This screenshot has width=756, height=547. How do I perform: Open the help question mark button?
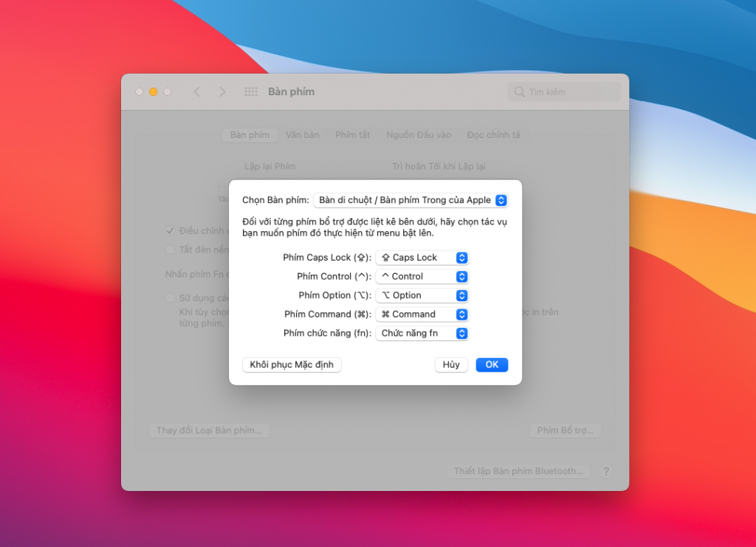point(606,472)
